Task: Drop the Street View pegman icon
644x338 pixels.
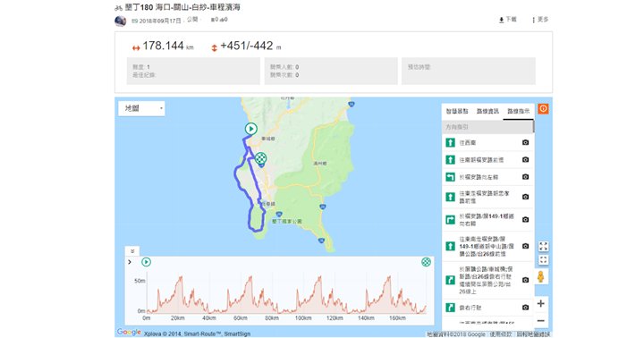Action: (x=541, y=277)
